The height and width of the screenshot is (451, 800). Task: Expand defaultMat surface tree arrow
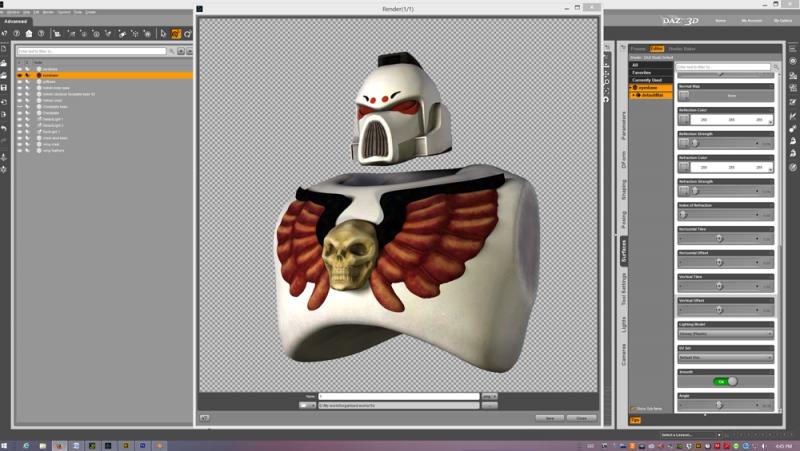click(634, 95)
